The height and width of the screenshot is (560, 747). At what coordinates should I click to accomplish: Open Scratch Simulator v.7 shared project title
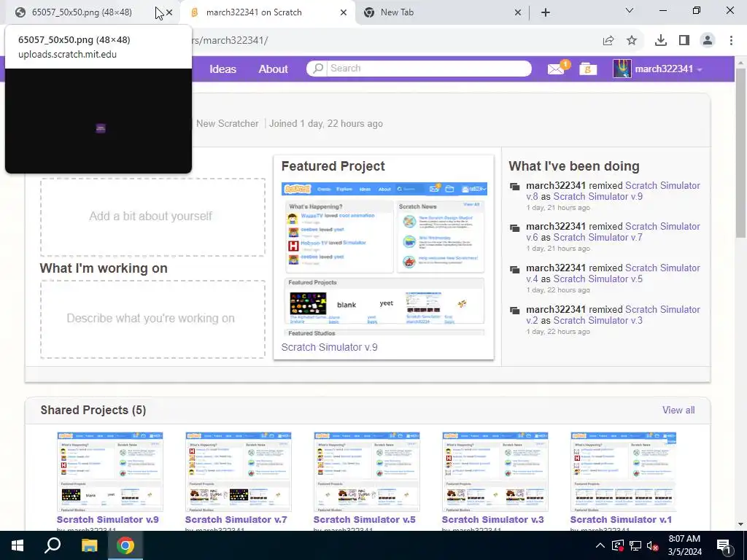236,519
